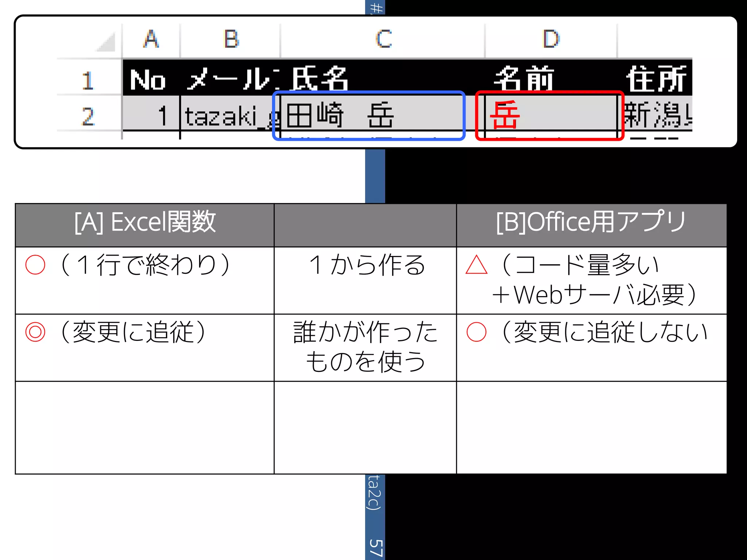Click the '名前' header cell
Viewport: 747px width, 560px height.
[551, 78]
